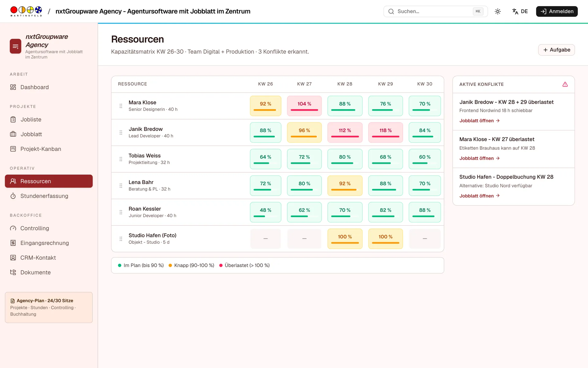Click the warning triangle in Aktive Konflikte
The height and width of the screenshot is (368, 588).
tap(565, 84)
